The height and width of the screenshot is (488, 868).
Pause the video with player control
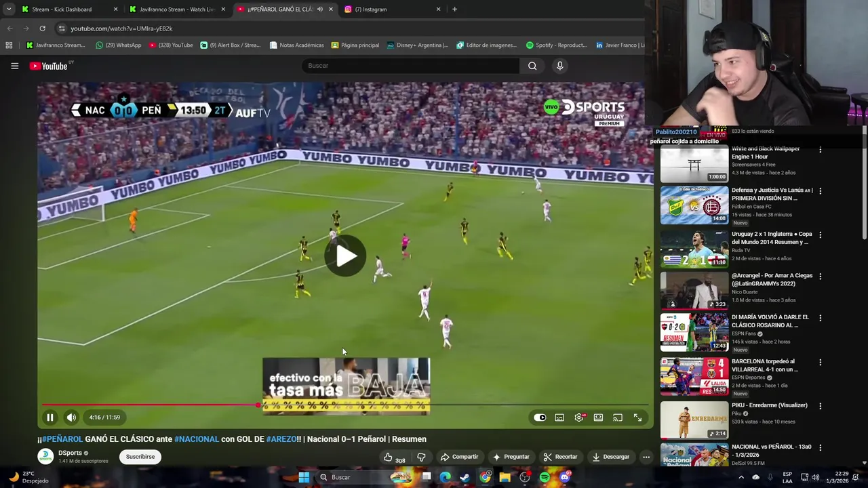(x=50, y=418)
